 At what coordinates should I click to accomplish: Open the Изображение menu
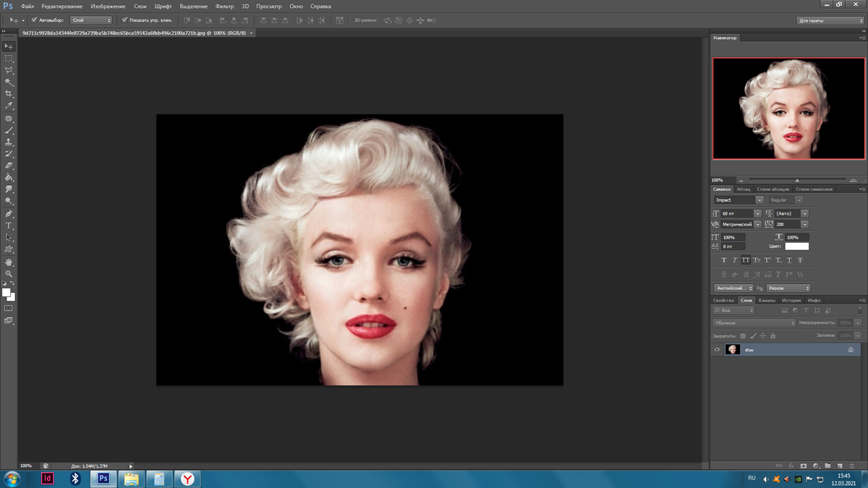pyautogui.click(x=108, y=6)
